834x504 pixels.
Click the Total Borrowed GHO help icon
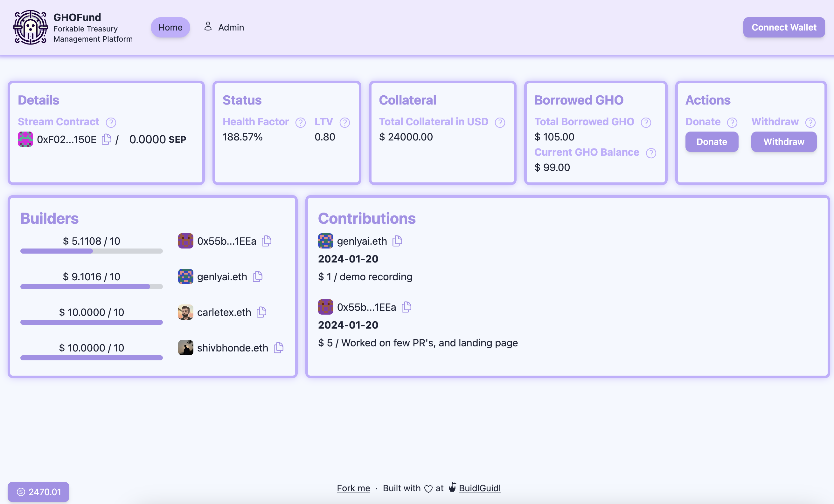coord(646,122)
